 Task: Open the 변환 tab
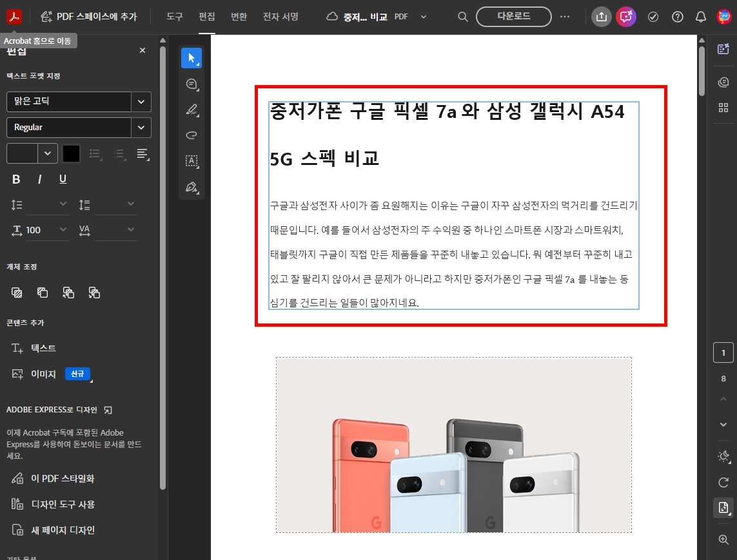[239, 17]
